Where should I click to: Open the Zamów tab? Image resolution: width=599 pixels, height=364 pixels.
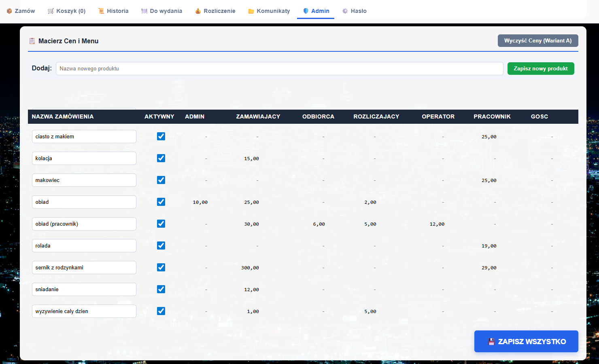pyautogui.click(x=21, y=11)
